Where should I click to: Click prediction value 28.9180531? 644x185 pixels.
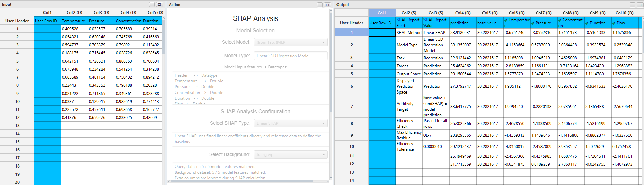pyautogui.click(x=463, y=33)
